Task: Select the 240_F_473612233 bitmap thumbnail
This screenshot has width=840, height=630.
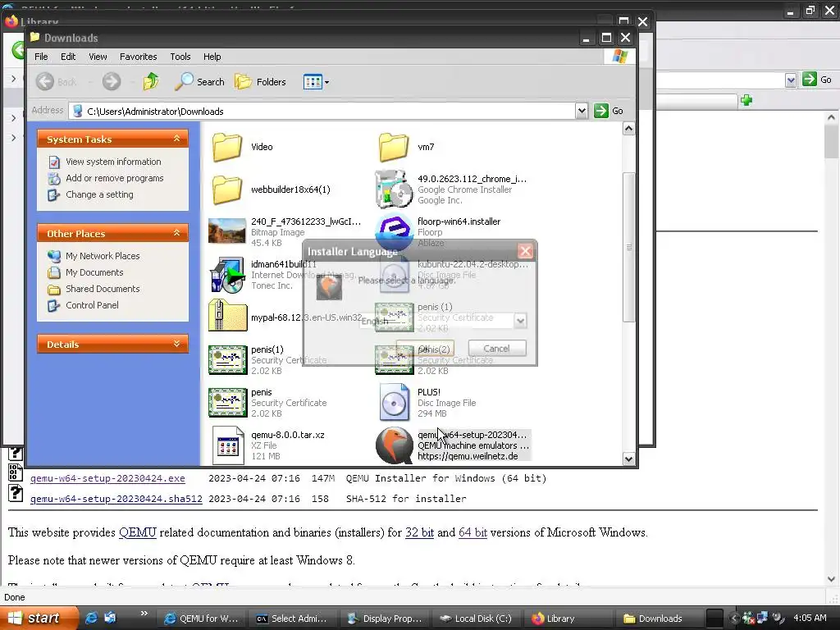Action: pyautogui.click(x=227, y=231)
